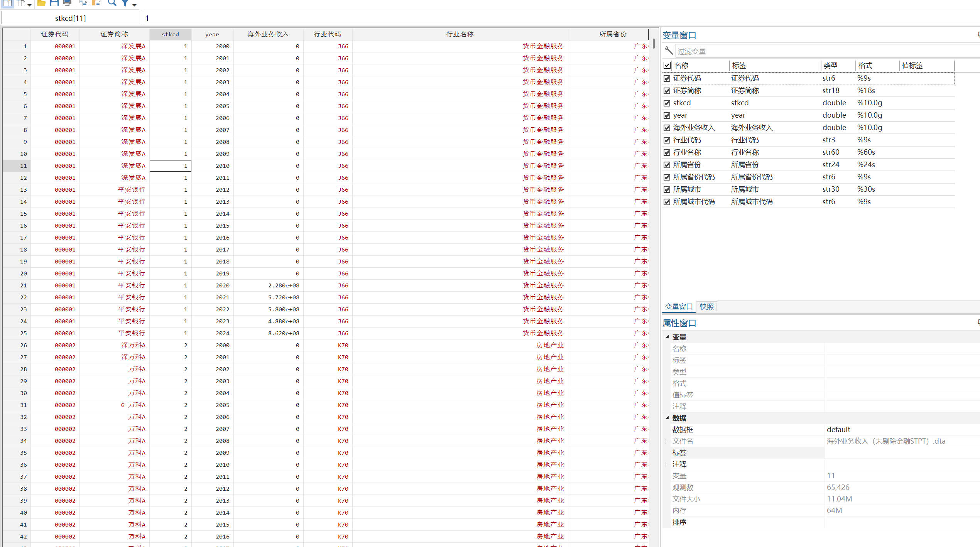Collapse the 数据 section in properties panel
Screen dimensions: 980x547
[667, 418]
